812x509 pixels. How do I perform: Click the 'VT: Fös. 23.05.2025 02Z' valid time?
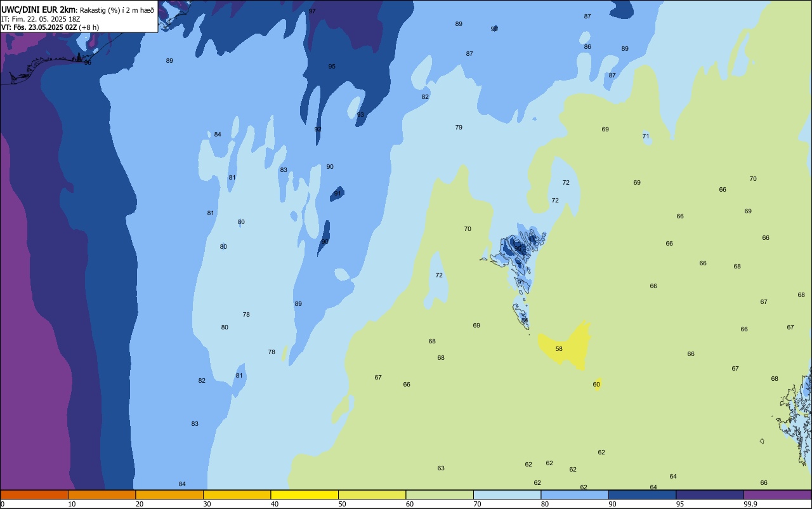(39, 27)
